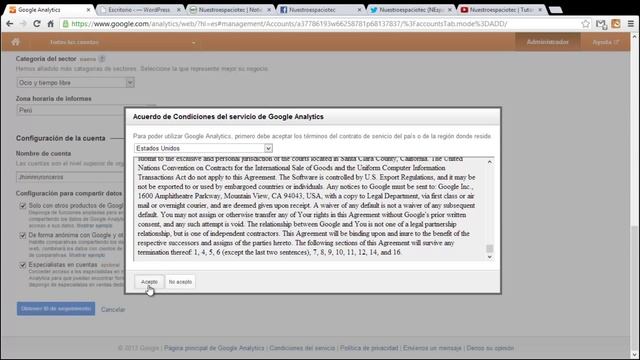Open the Gmail extension icon
Viewport: 640px width, 360px height.
601,24
